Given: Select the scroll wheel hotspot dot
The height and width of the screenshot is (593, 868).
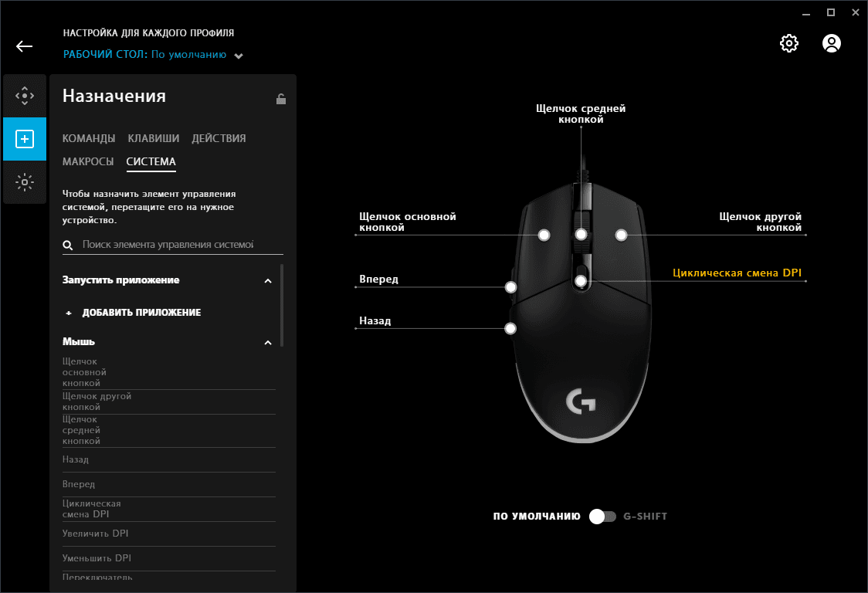Looking at the screenshot, I should click(x=581, y=235).
